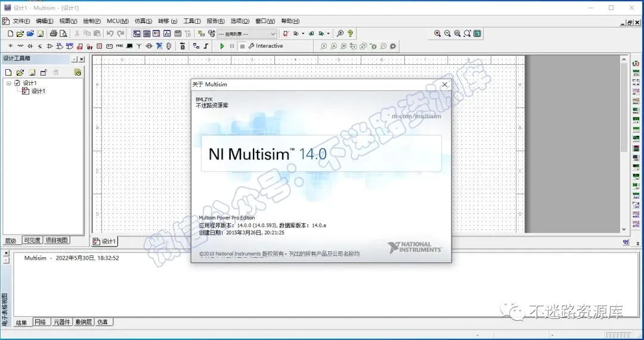Place a basic resistor component icon
644x340 pixels.
[20, 46]
